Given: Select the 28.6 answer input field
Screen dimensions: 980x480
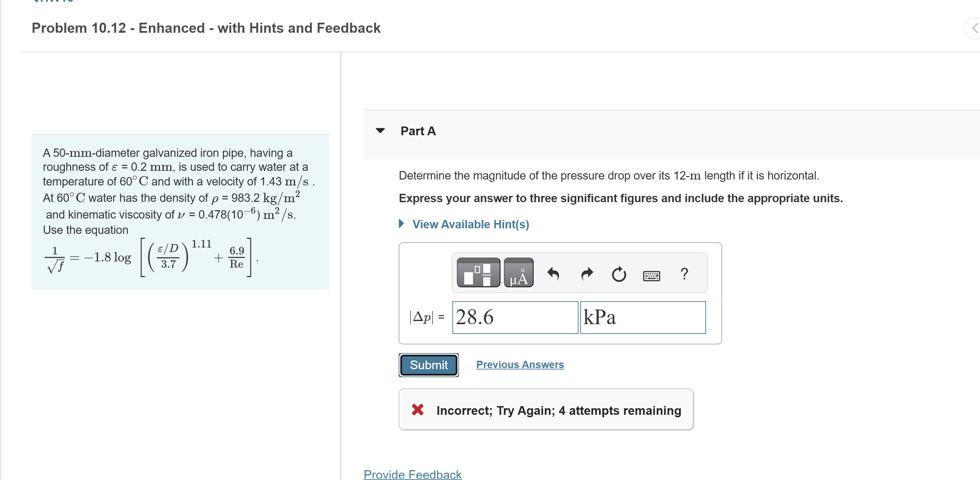Looking at the screenshot, I should pos(515,317).
